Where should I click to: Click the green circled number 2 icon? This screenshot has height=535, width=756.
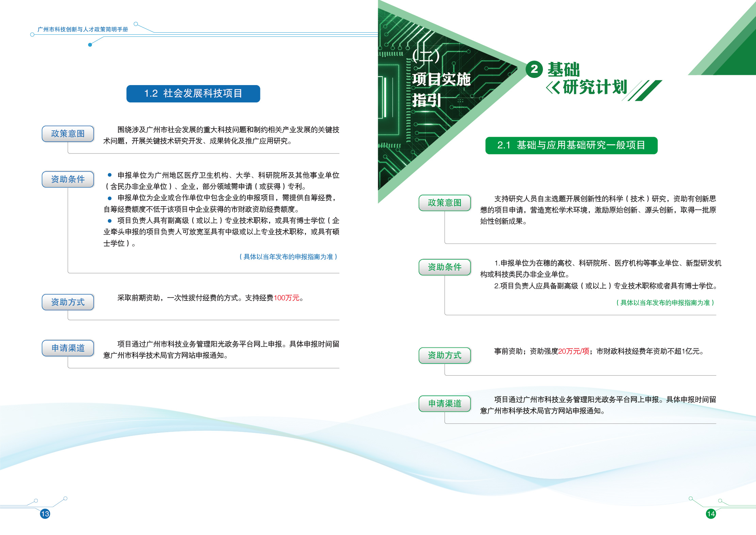534,69
